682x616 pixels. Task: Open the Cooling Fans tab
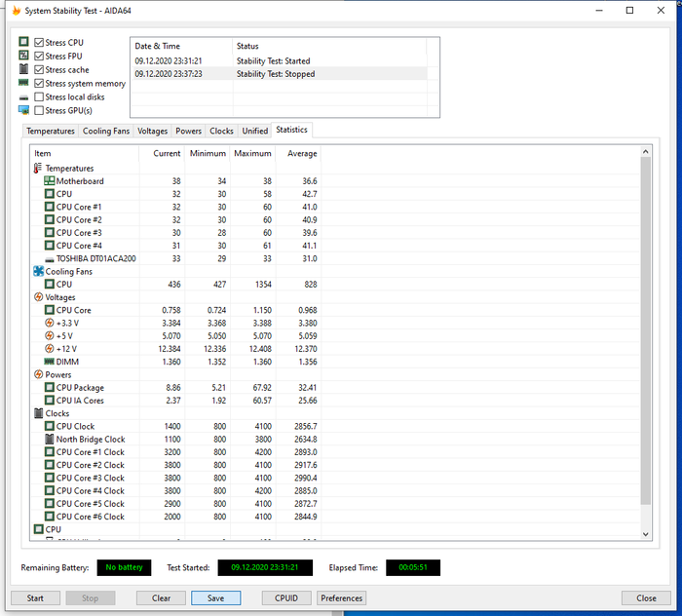tap(106, 131)
